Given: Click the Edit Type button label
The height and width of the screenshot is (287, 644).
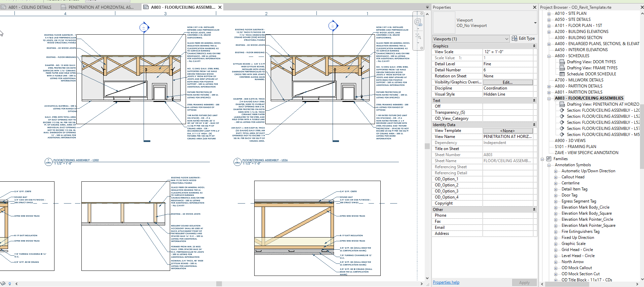Looking at the screenshot, I should click(x=527, y=38).
